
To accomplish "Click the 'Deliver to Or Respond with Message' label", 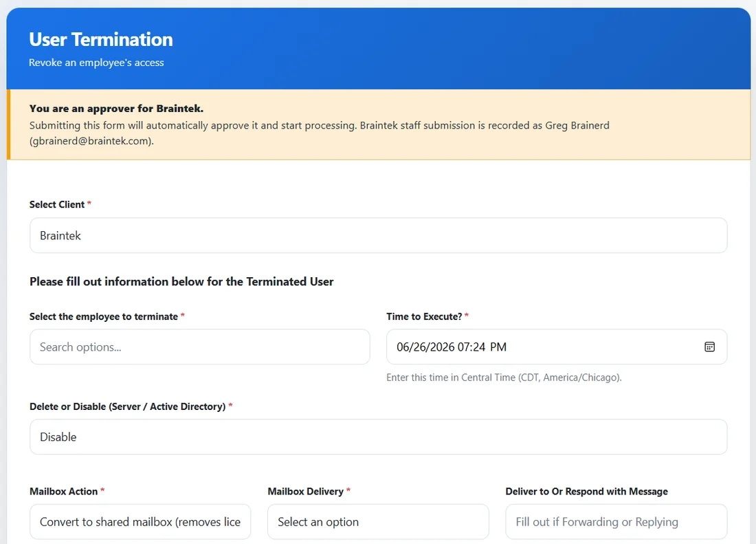I will (x=586, y=492).
